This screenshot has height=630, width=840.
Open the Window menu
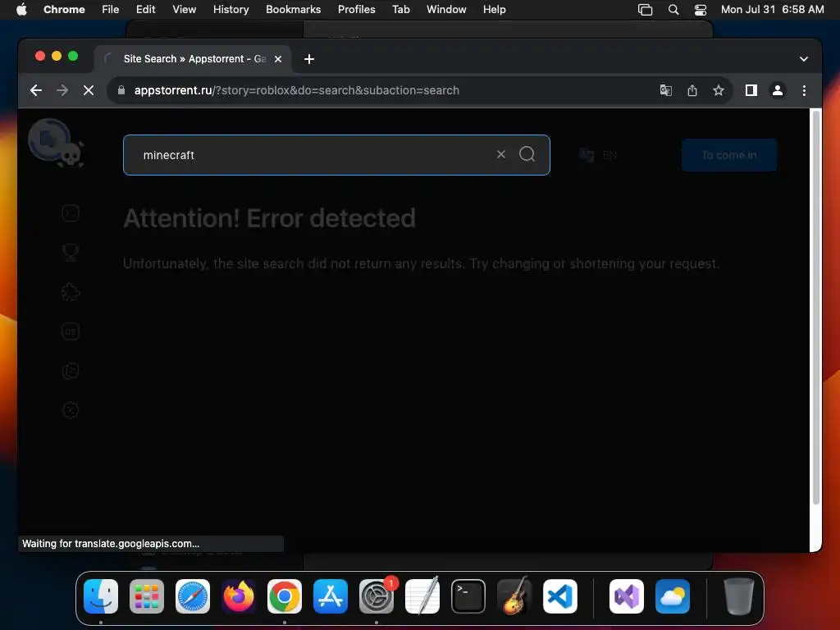446,9
